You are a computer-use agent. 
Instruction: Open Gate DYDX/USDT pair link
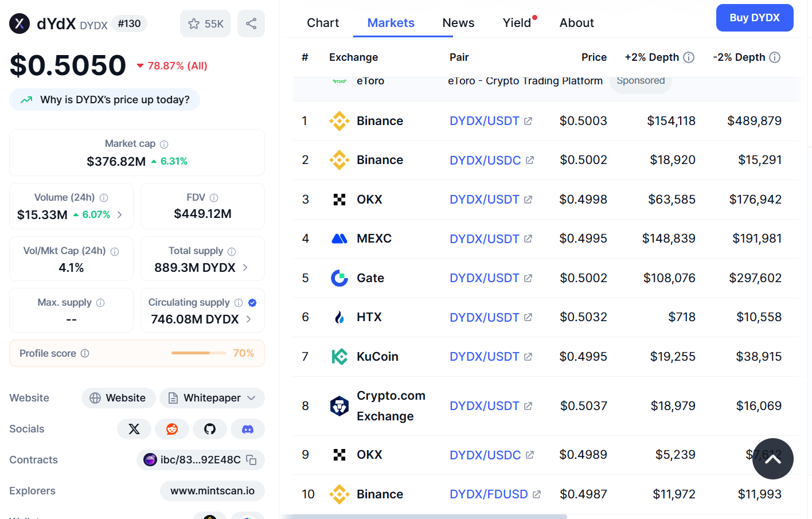pos(491,278)
